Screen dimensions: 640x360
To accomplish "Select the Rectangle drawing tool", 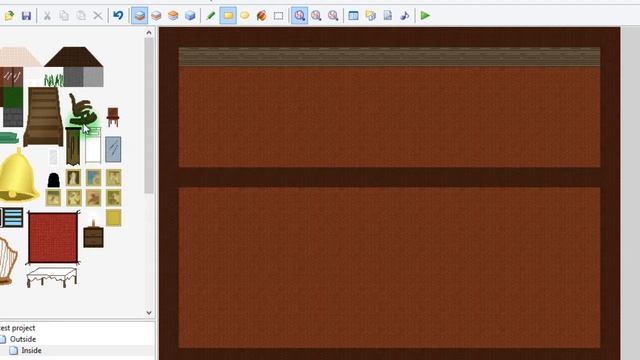I will click(228, 16).
